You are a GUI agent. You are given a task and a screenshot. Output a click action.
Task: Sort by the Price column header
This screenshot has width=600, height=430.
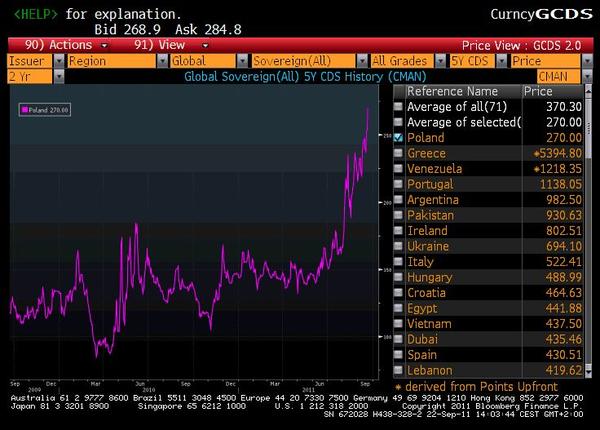[553, 91]
